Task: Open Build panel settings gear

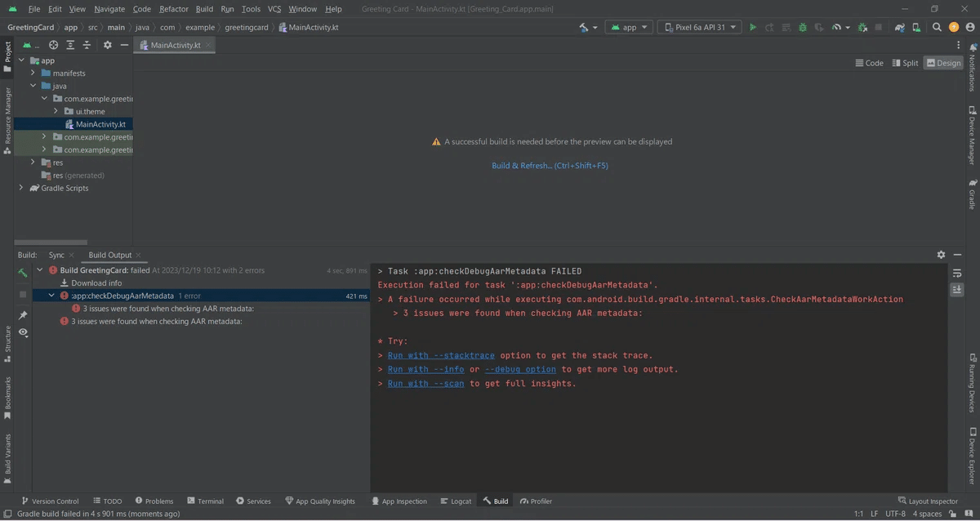Action: (941, 255)
